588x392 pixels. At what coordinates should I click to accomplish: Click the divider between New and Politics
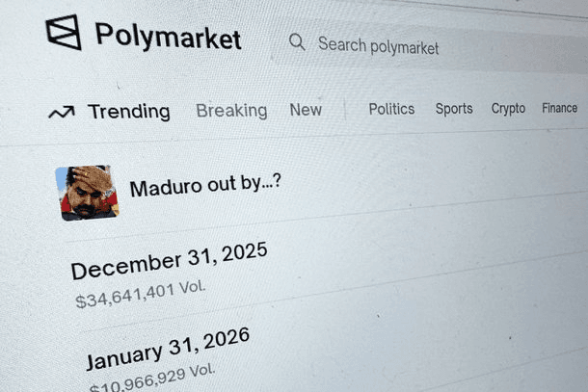click(345, 110)
